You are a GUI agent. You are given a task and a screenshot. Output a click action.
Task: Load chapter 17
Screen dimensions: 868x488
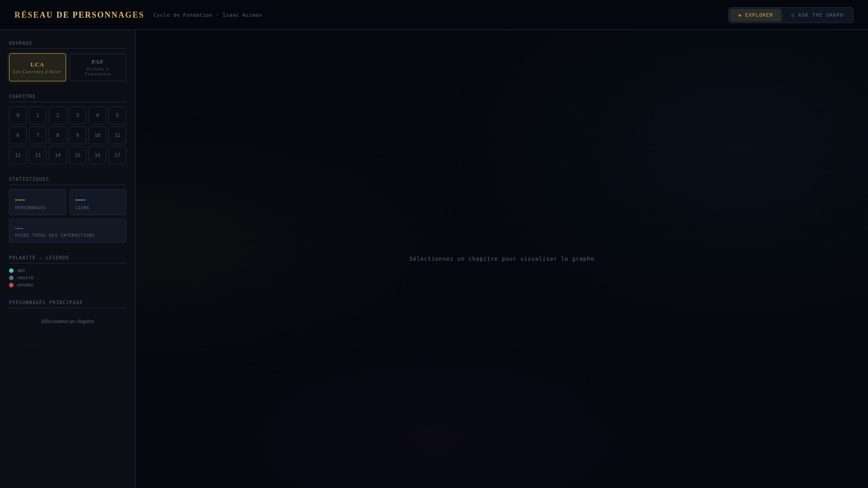(x=117, y=155)
